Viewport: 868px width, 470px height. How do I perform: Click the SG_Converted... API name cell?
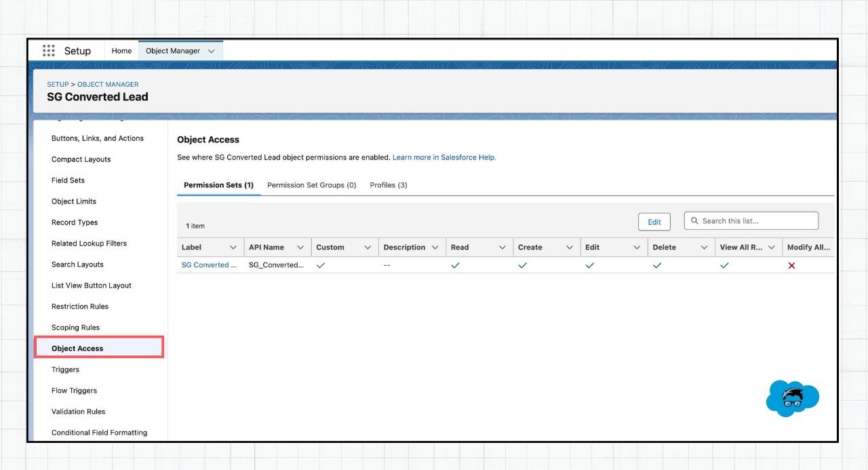[277, 265]
